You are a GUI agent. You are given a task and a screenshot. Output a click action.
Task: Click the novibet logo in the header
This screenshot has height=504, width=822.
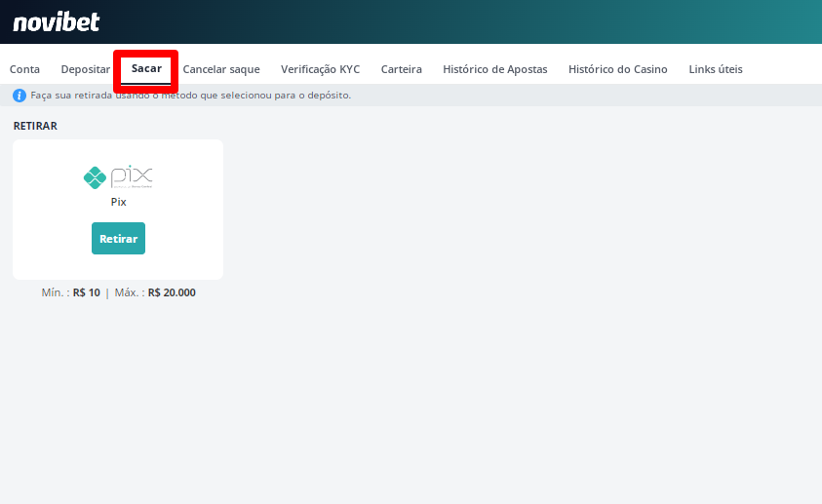[57, 21]
